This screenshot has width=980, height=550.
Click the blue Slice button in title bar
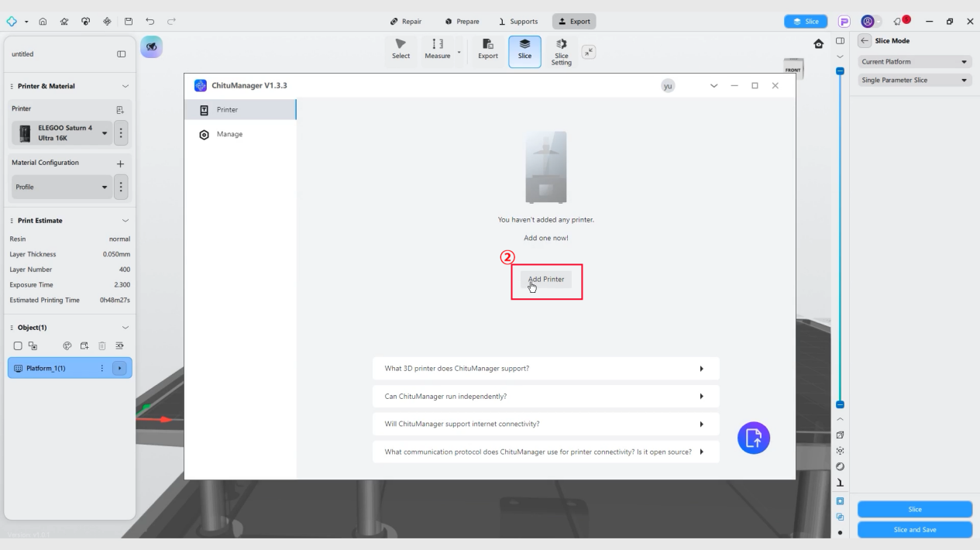[x=805, y=22]
